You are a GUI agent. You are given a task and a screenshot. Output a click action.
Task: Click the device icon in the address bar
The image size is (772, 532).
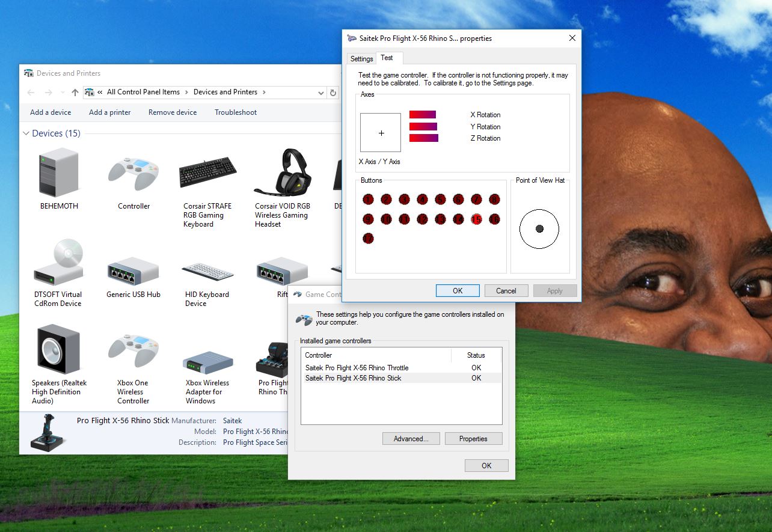(90, 93)
